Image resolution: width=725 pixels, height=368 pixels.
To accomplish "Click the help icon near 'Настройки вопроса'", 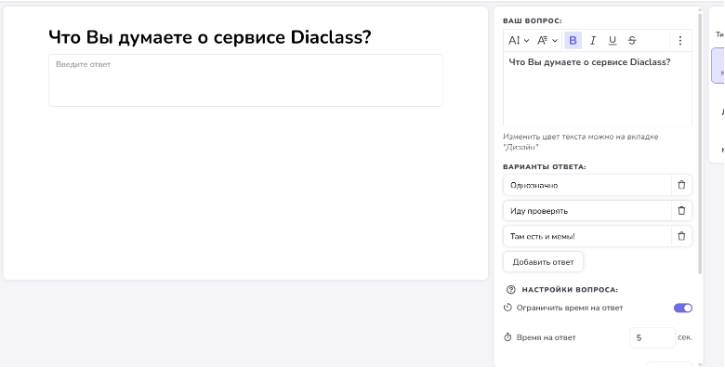I will (511, 290).
